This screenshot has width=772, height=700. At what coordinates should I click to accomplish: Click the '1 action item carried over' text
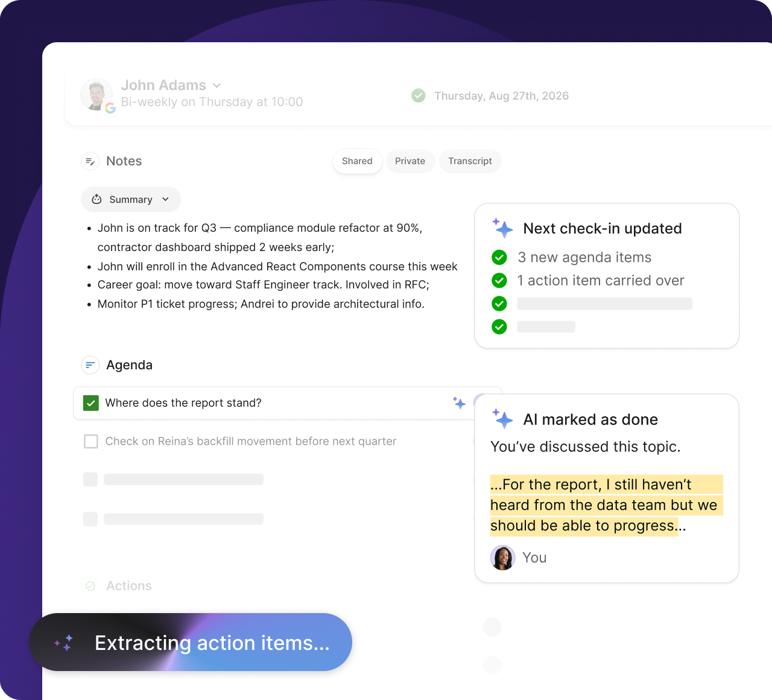point(601,281)
